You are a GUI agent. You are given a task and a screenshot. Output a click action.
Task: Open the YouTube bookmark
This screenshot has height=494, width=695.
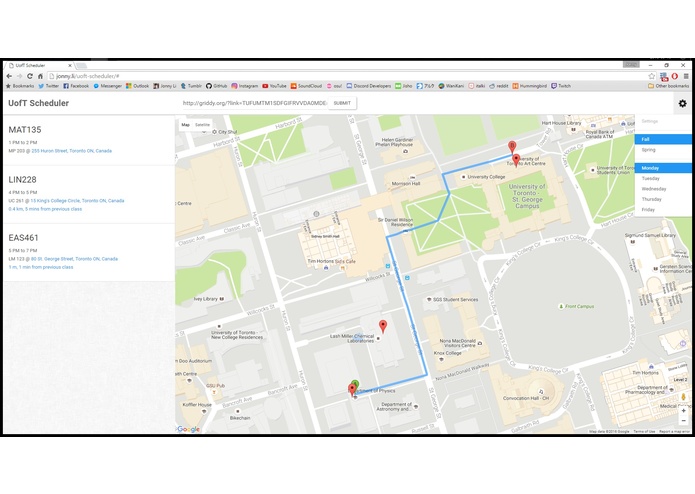[274, 86]
